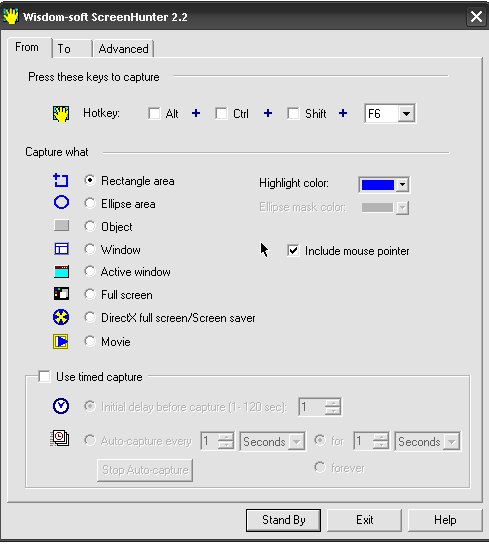The width and height of the screenshot is (489, 544).
Task: Open the F6 hotkey dropdown
Action: coord(406,113)
